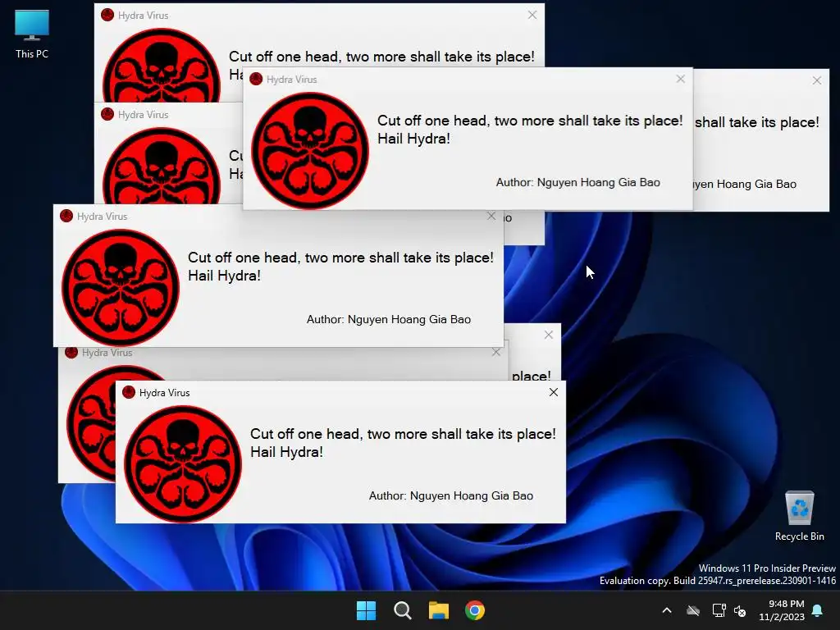Open the This PC desktop icon
Screen dimensions: 840x630
[x=32, y=34]
